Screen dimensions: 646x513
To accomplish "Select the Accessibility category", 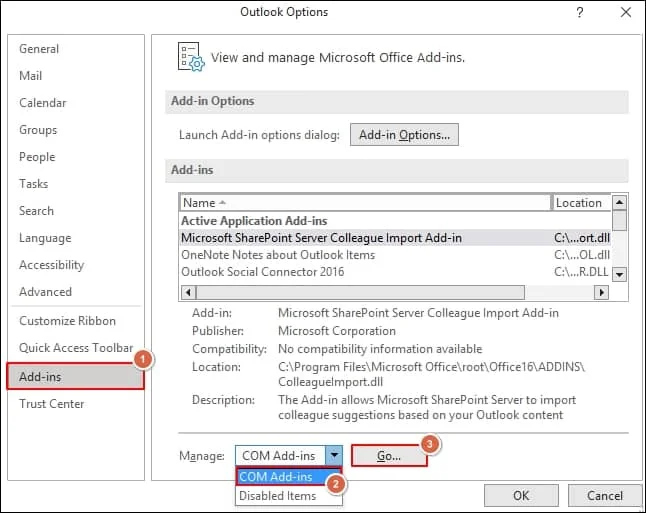I will [51, 265].
